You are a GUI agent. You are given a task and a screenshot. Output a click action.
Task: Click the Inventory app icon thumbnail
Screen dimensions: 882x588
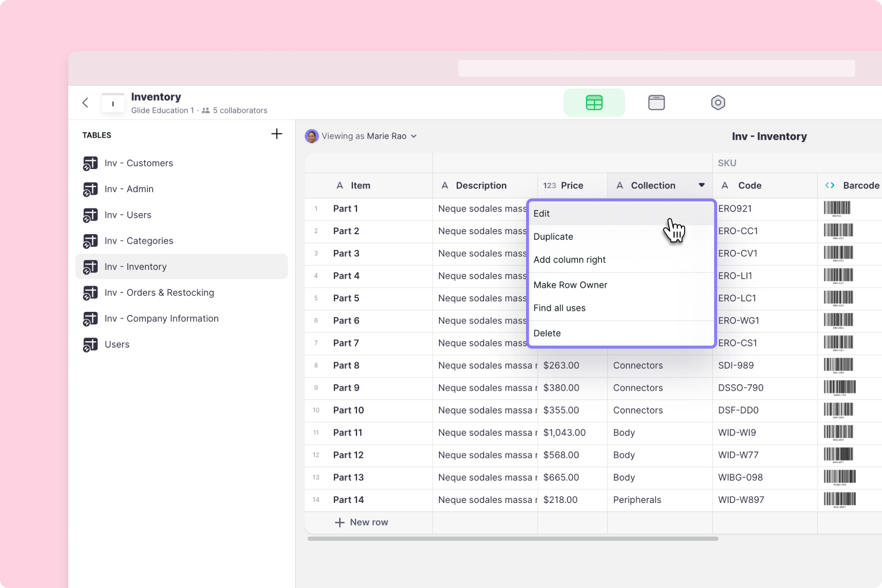(x=113, y=103)
